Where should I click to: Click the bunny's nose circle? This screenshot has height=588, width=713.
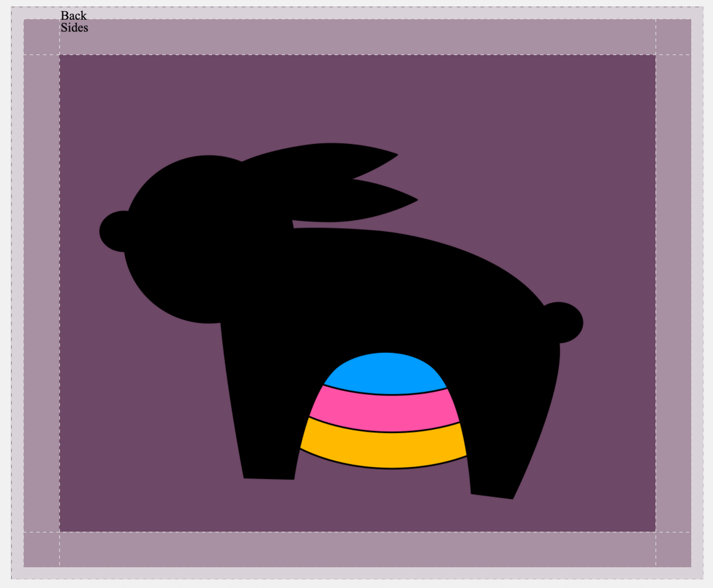click(113, 231)
